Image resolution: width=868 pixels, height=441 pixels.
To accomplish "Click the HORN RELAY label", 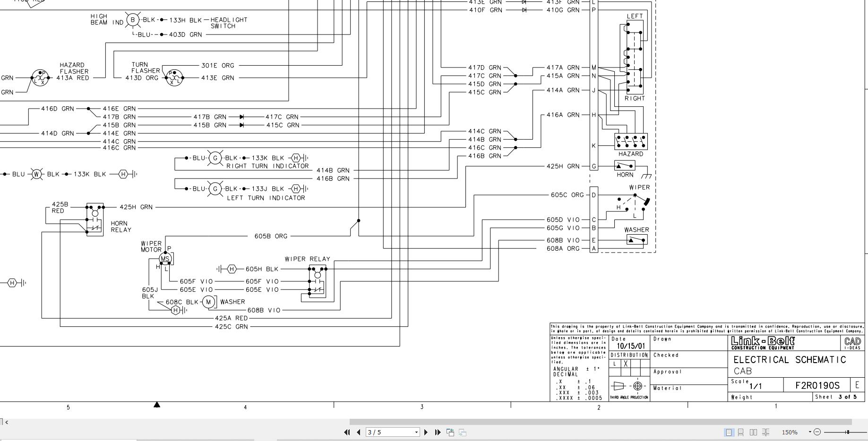I will tap(121, 227).
